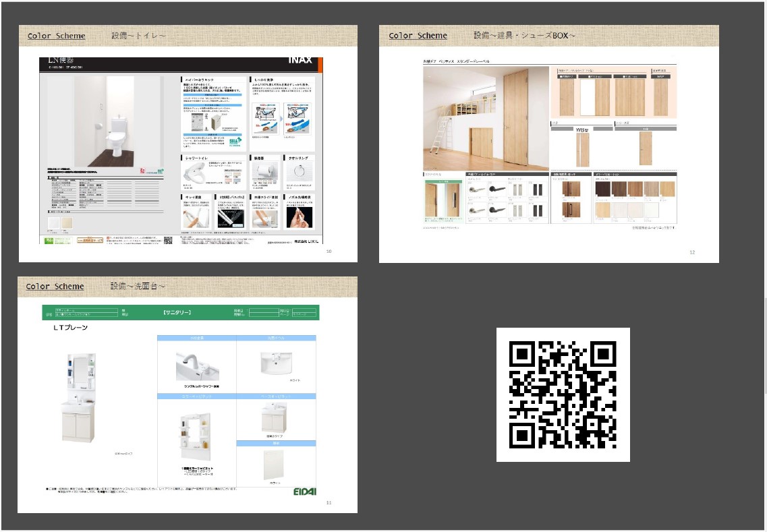
Task: Click the 設備～建具・シューズBOX～ slide title
Action: pyautogui.click(x=523, y=36)
